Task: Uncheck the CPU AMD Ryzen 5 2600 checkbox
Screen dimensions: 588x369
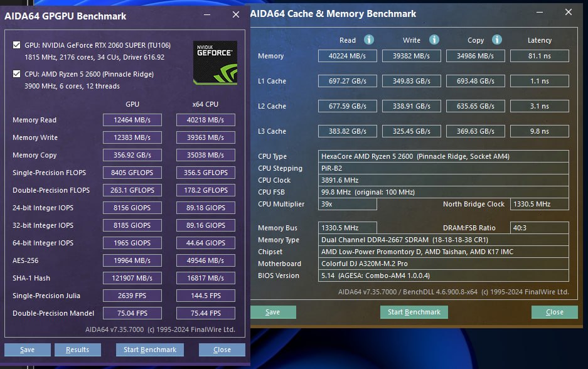Action: pos(16,73)
